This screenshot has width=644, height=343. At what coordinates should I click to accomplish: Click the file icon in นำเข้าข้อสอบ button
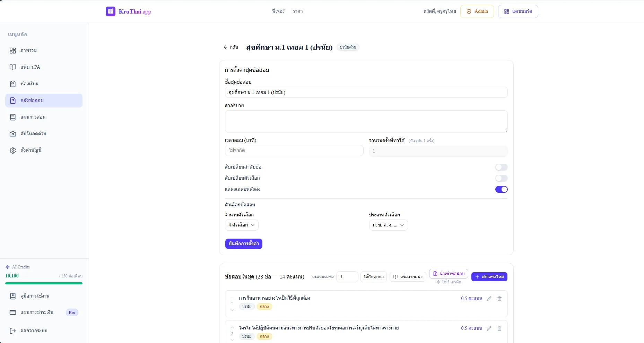[435, 274]
